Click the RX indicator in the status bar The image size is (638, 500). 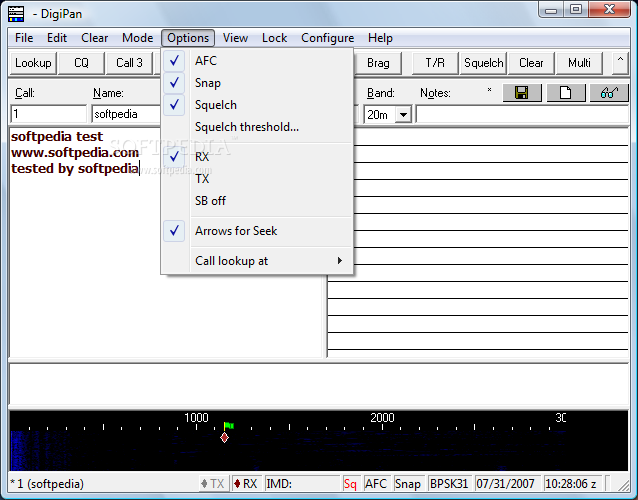(245, 484)
